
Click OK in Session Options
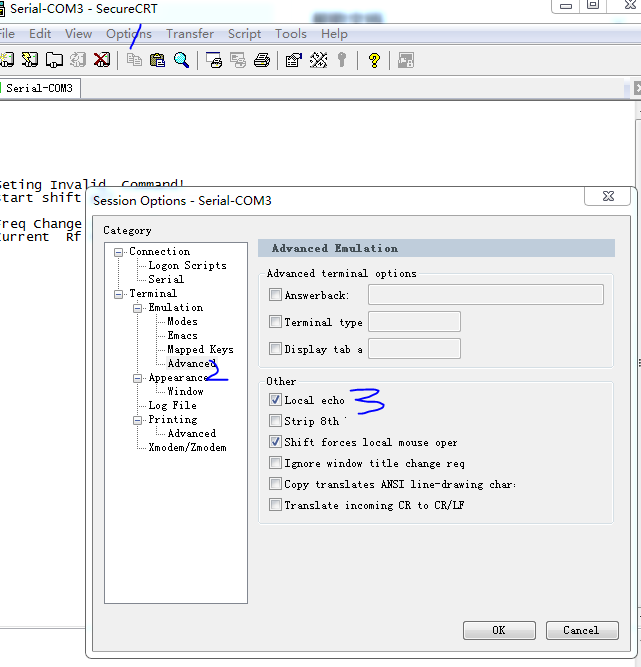tap(499, 630)
